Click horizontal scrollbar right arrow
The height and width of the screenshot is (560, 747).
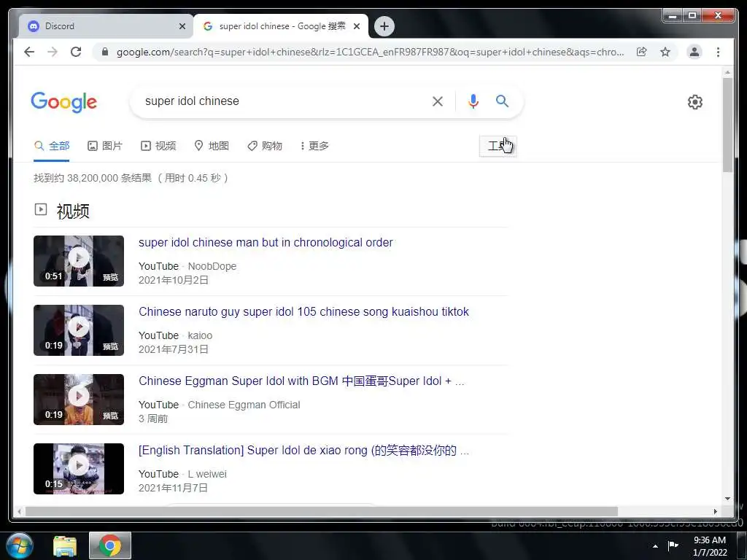[715, 511]
